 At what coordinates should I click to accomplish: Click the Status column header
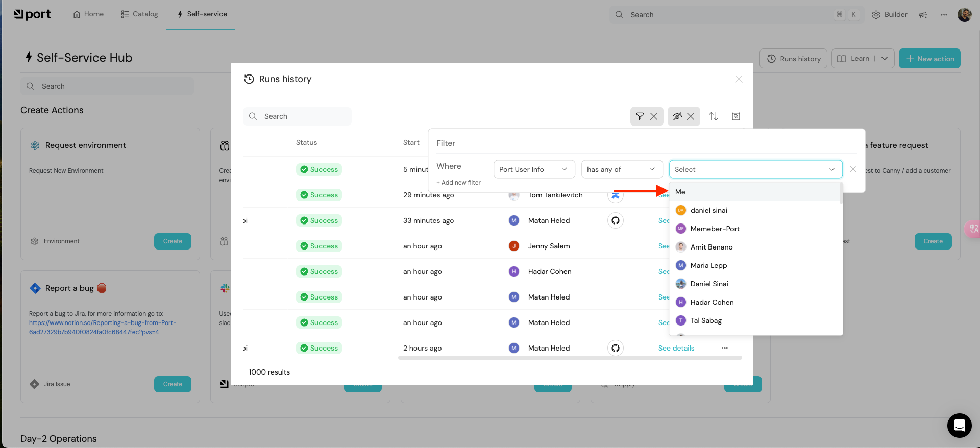coord(306,142)
